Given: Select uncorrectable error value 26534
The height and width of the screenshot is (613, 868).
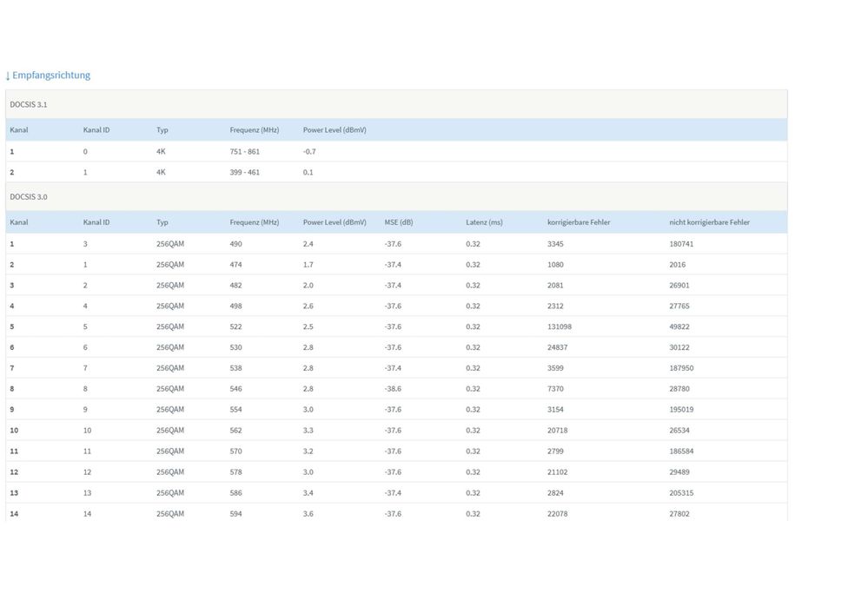Looking at the screenshot, I should [x=679, y=431].
